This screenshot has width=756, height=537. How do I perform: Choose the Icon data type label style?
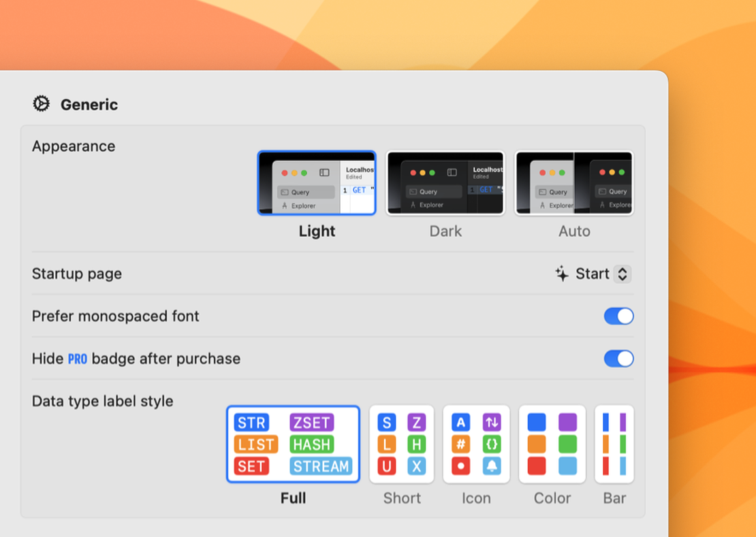476,444
